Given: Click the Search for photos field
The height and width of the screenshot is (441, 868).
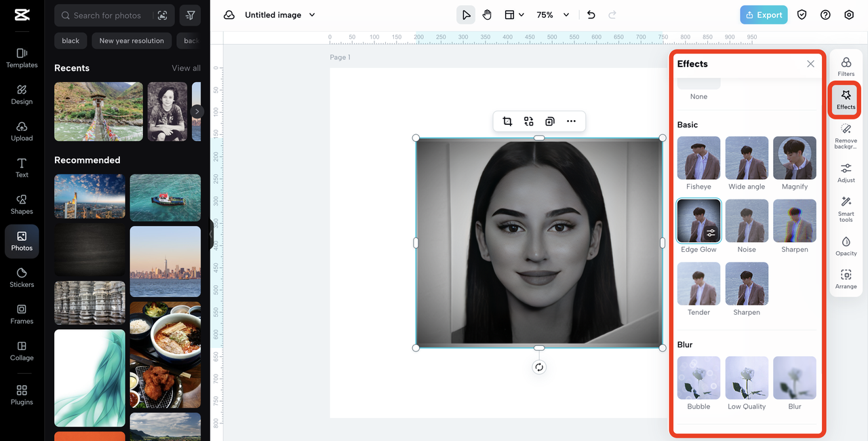Looking at the screenshot, I should coord(107,15).
